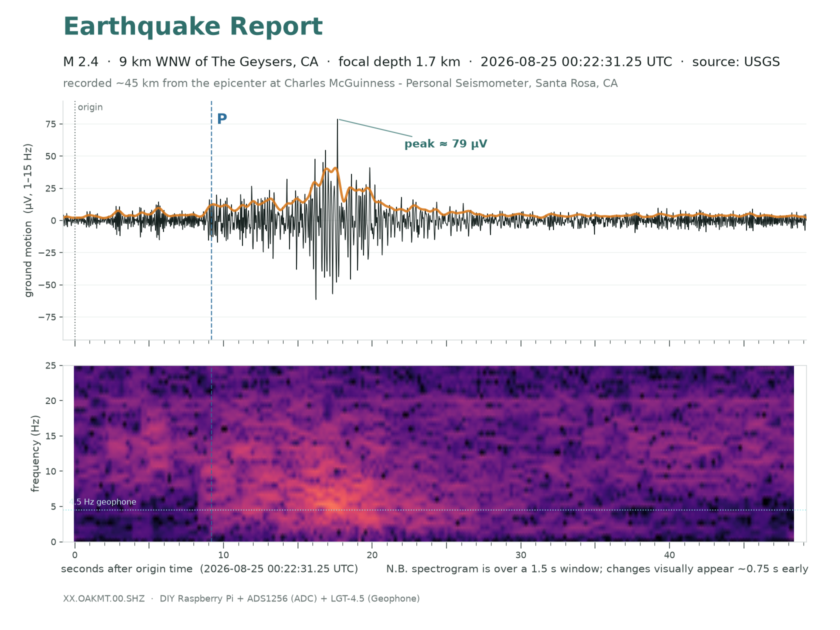Viewport: 840px width, 630px height.
Task: Click the "4.5 Hz geophone" label
Action: coord(103,502)
